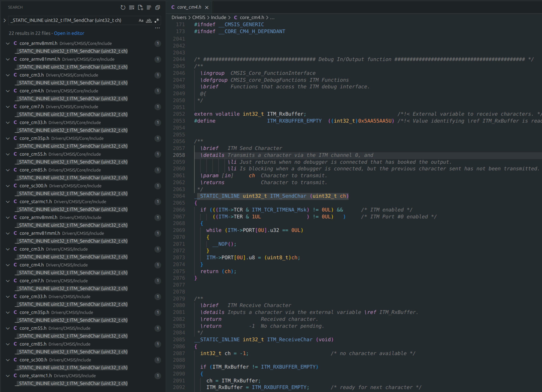Collapse core_cm33.h in Core/Include results

click(8, 122)
